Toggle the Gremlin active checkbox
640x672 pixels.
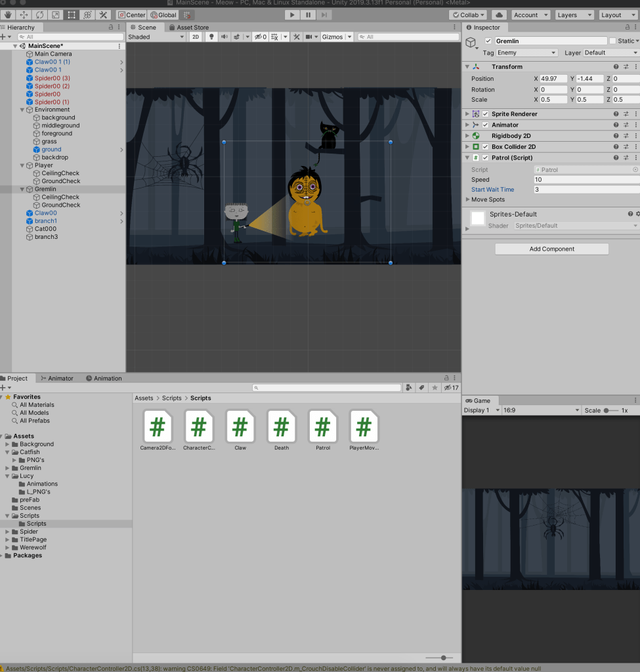tap(488, 41)
